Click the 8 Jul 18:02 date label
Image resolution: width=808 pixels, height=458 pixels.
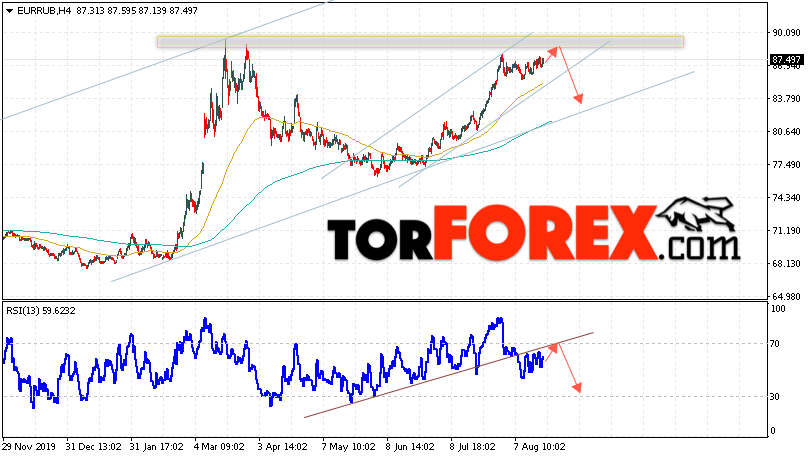[473, 447]
